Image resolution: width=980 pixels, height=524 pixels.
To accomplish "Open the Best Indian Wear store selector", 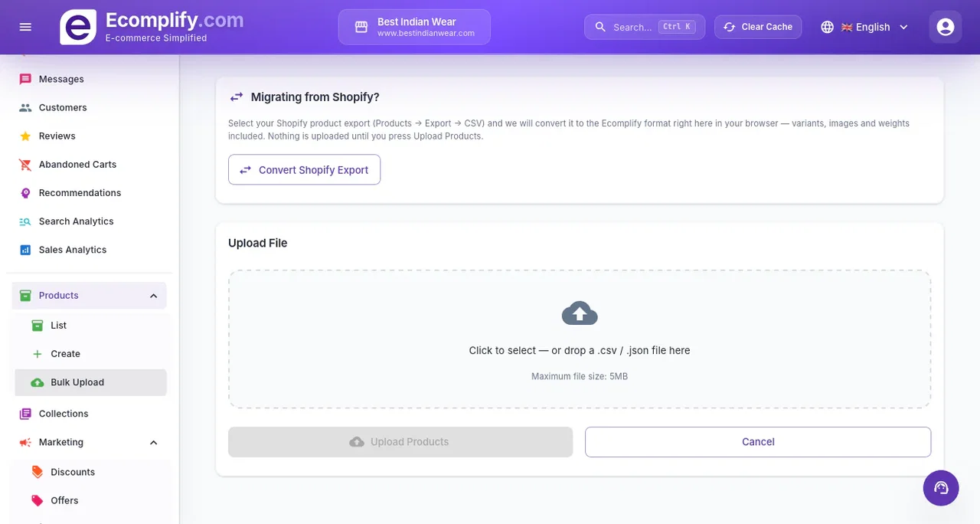I will tap(414, 27).
